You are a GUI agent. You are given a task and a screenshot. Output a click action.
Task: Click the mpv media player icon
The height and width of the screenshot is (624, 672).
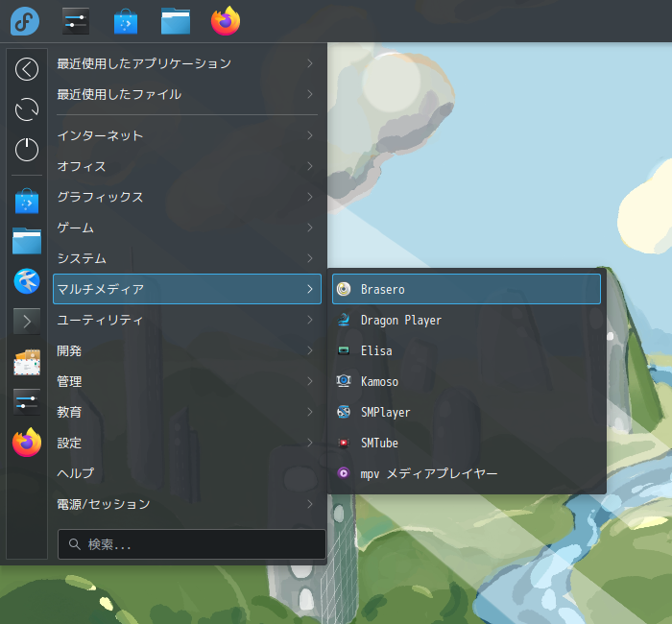pos(344,472)
